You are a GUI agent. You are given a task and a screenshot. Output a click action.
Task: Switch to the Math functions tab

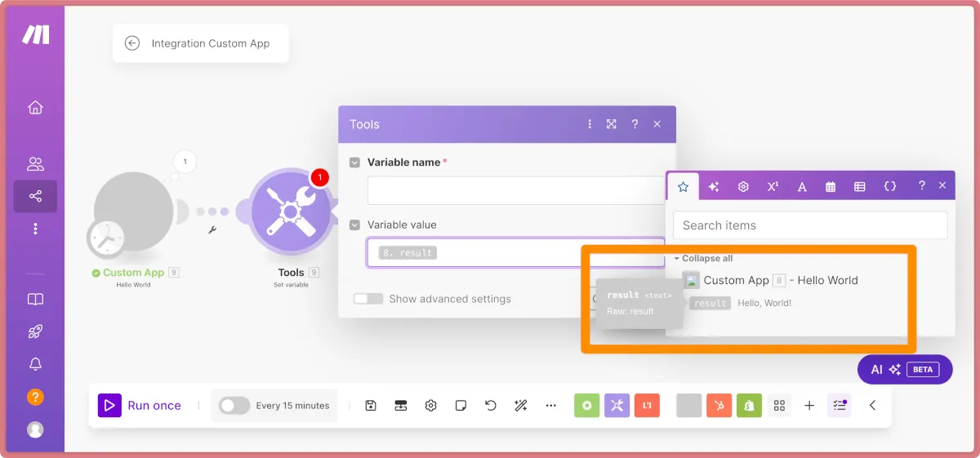pyautogui.click(x=773, y=187)
